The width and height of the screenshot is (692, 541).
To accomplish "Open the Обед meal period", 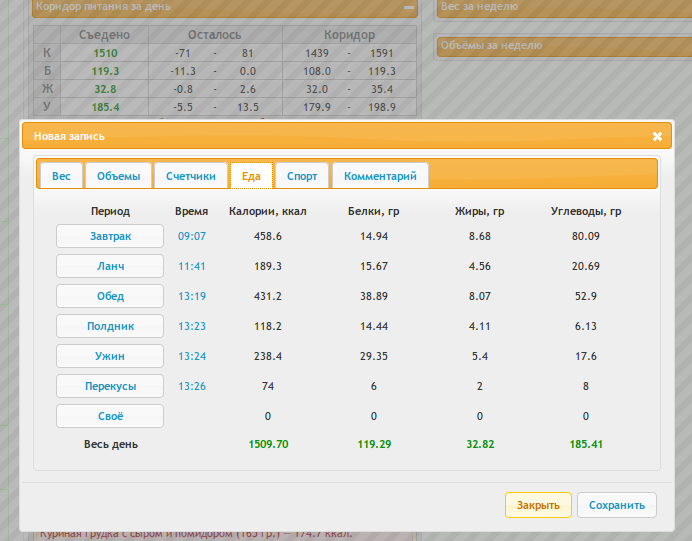I will 110,296.
